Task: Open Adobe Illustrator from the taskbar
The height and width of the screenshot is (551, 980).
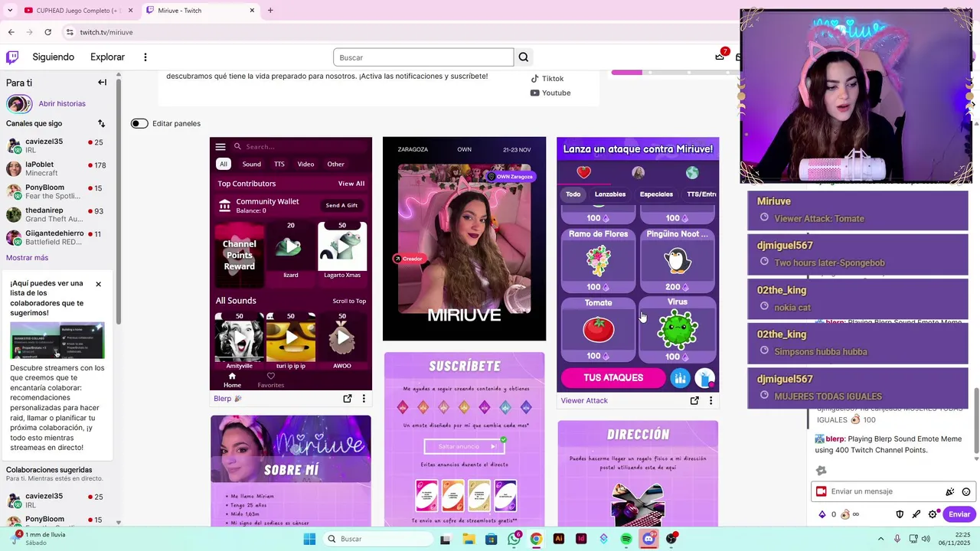Action: [559, 539]
